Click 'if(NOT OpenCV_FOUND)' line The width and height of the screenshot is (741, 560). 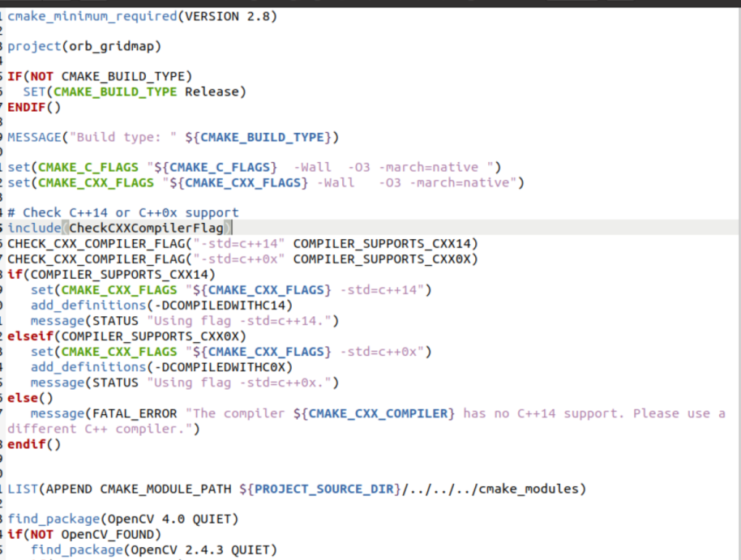pyautogui.click(x=84, y=535)
